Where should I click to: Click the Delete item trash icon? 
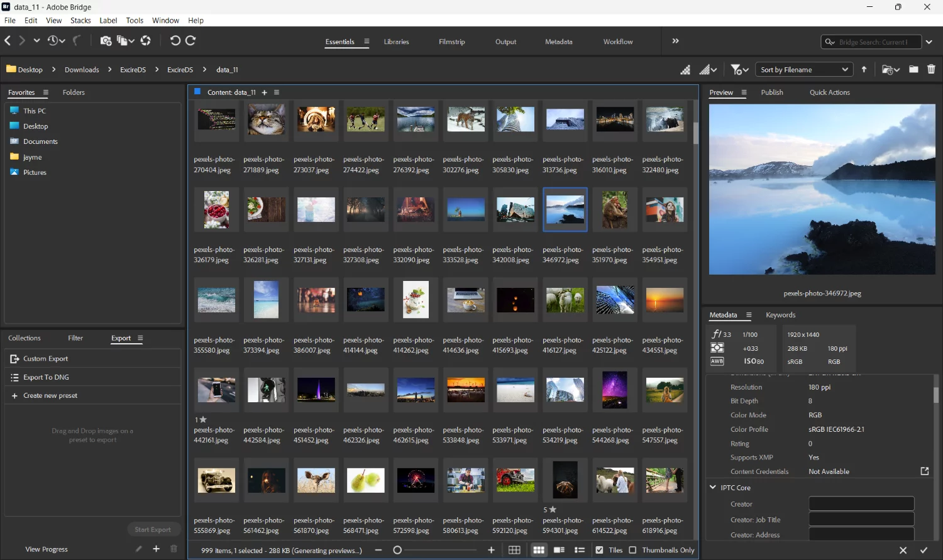point(932,69)
